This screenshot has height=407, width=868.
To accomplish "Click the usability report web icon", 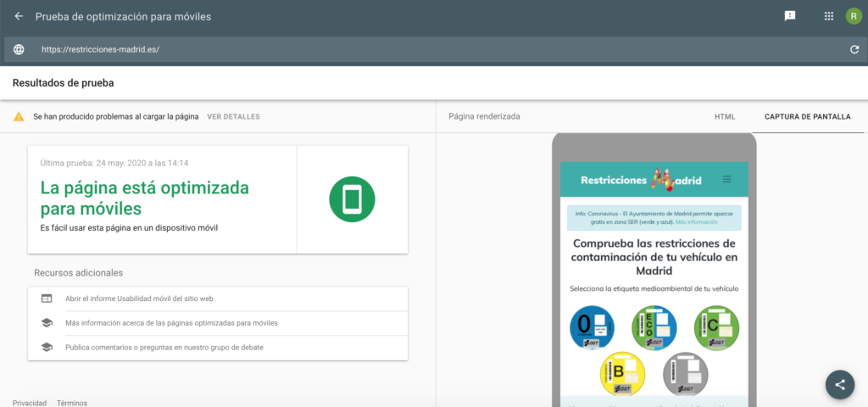I will coord(47,298).
